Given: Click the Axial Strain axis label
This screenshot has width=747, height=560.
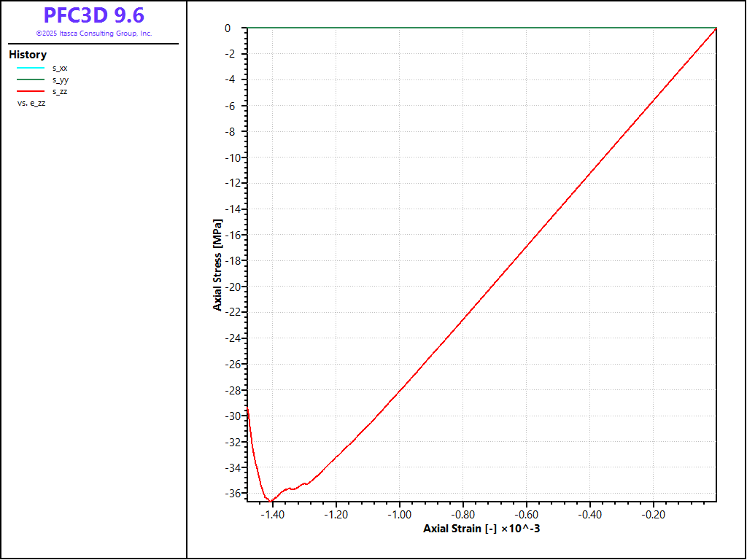Looking at the screenshot, I should (x=481, y=529).
